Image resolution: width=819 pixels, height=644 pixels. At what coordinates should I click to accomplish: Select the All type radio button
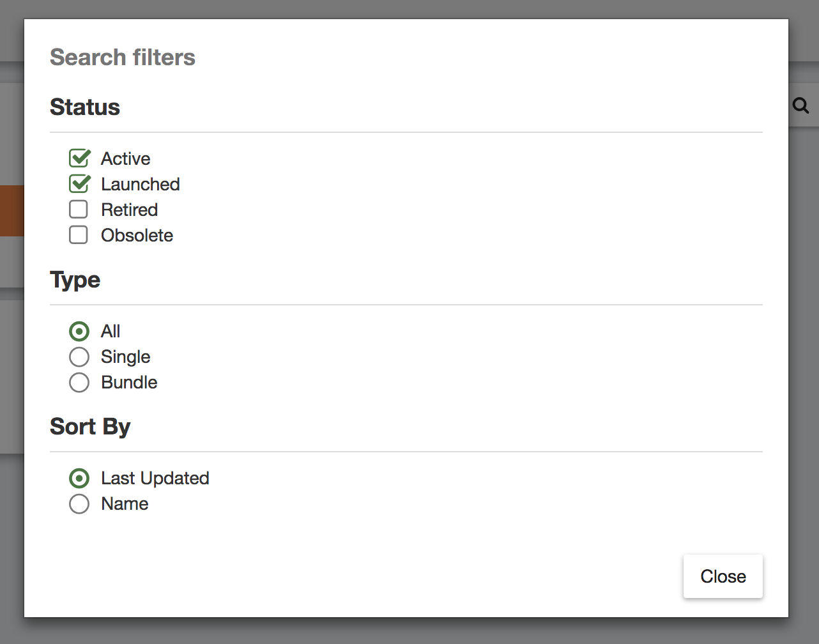pos(79,331)
